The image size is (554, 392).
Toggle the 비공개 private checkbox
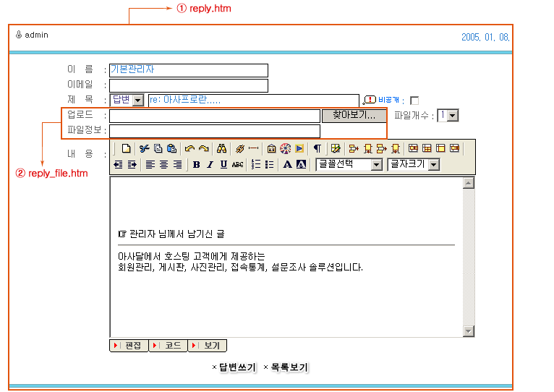pyautogui.click(x=414, y=101)
